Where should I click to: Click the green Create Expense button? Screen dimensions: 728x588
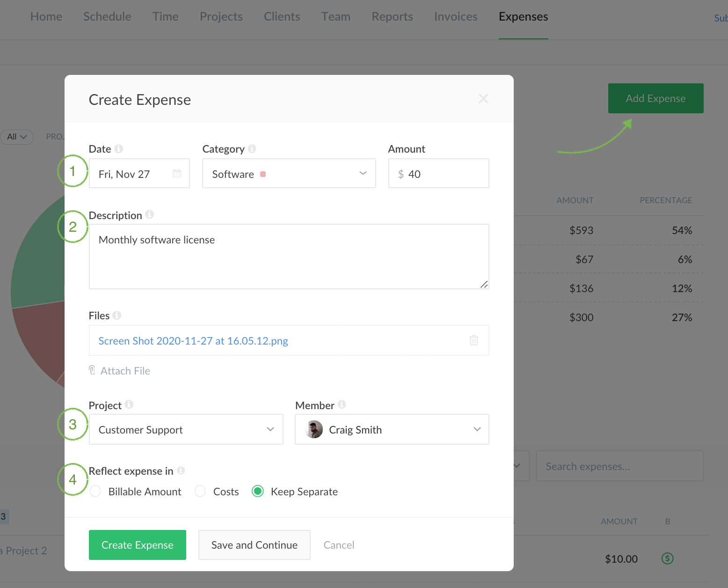[x=137, y=544]
